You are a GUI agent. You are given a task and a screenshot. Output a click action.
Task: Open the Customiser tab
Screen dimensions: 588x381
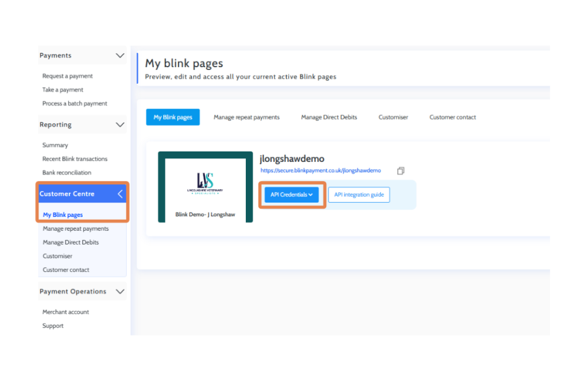[x=393, y=117]
